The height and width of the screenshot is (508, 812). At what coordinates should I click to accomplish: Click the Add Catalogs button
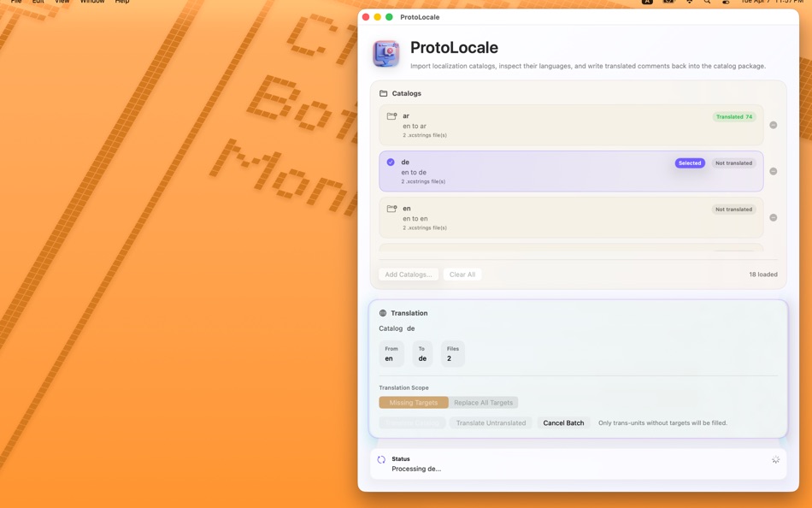pos(408,274)
